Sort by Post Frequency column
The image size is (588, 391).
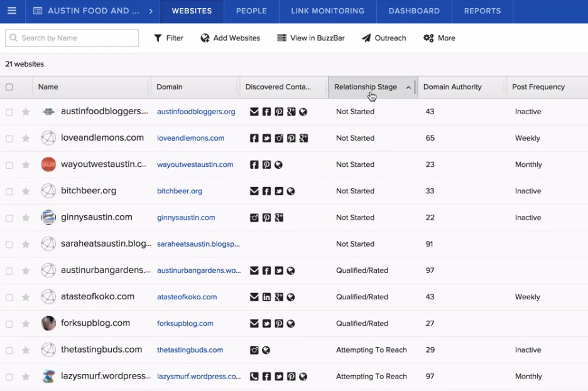547,87
